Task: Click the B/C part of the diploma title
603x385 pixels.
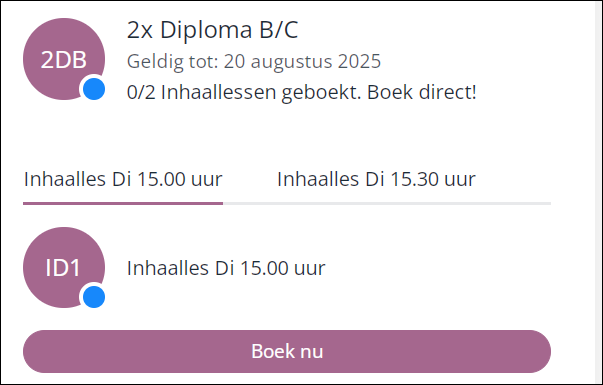Action: pyautogui.click(x=279, y=30)
